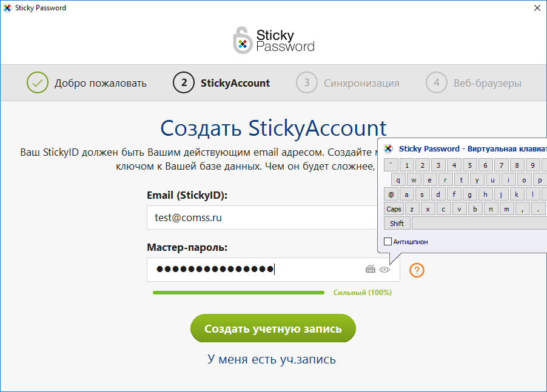Click the step 4 circle icon
547x392 pixels.
pos(437,83)
